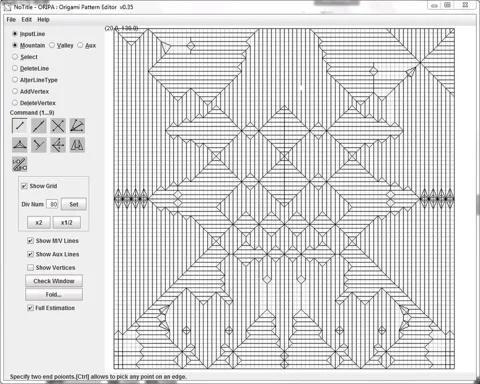
Task: Toggle the Show Grid checkbox
Action: [x=24, y=186]
